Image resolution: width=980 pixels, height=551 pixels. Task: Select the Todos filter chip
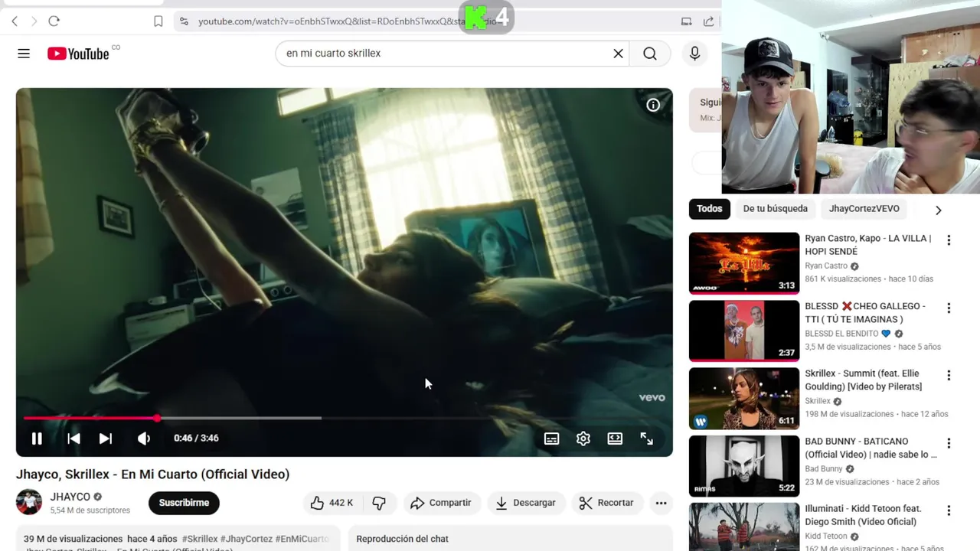[709, 209]
